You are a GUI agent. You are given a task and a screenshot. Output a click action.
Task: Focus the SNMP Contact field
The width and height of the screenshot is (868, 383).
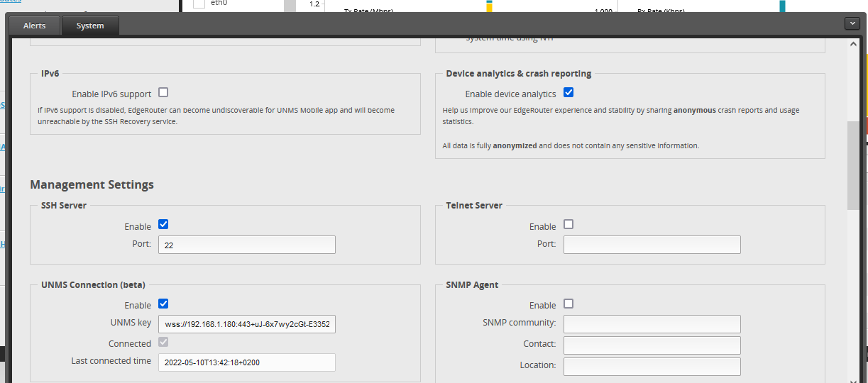click(x=652, y=345)
